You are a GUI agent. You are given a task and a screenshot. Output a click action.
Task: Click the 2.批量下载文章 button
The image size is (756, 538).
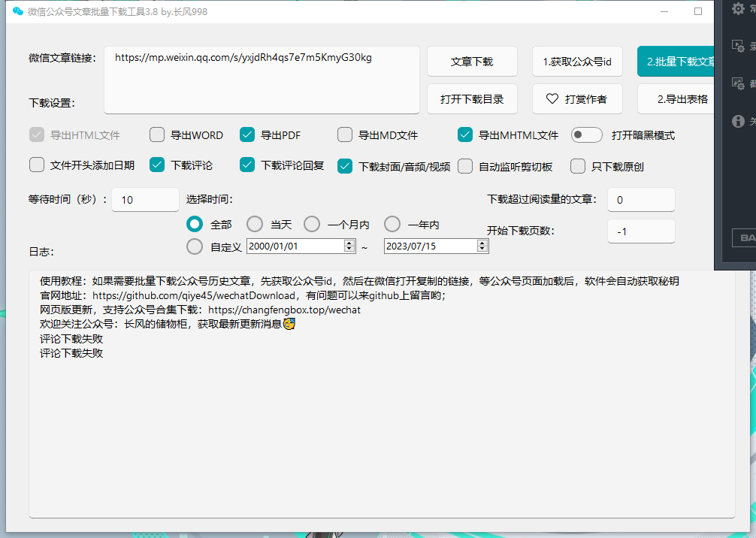(x=676, y=61)
